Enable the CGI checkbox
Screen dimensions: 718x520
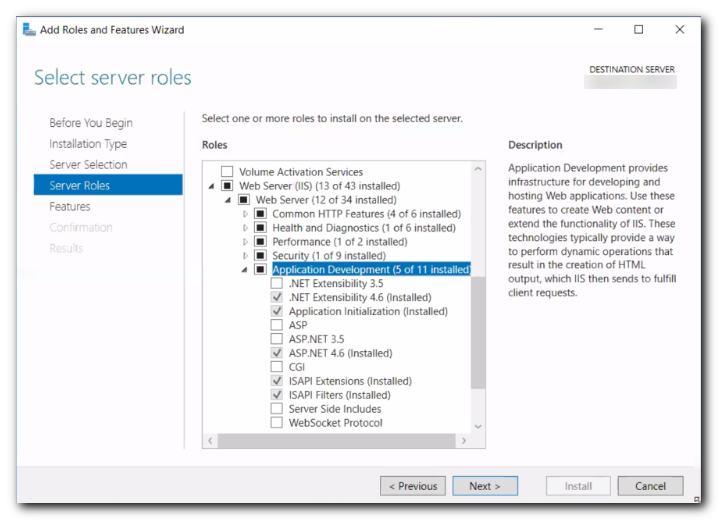pyautogui.click(x=277, y=367)
